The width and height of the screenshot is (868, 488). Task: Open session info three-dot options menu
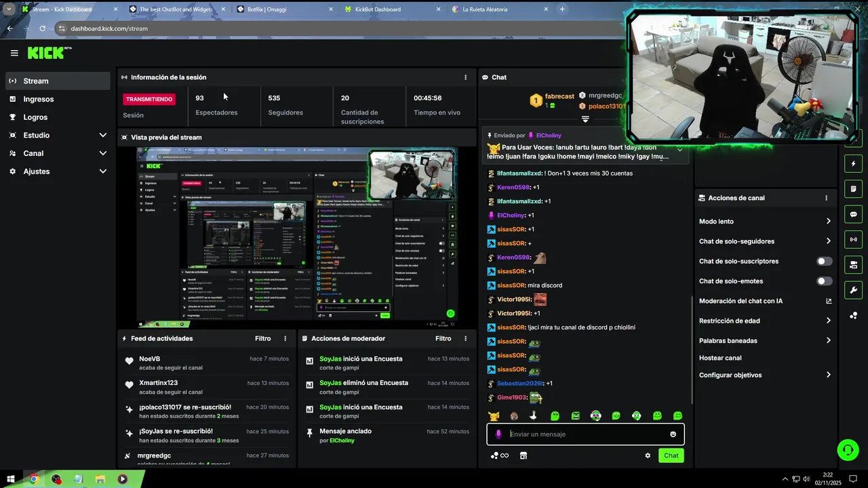(465, 77)
